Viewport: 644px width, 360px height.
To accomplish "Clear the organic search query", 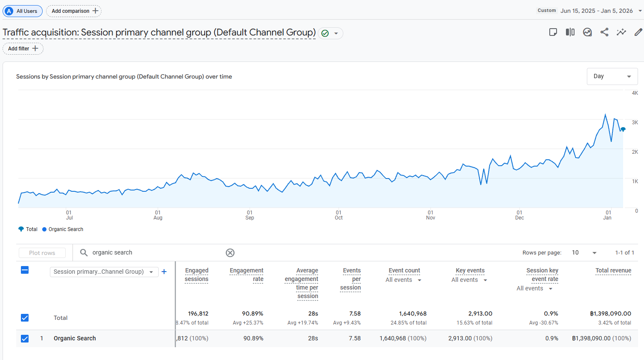I will [230, 253].
